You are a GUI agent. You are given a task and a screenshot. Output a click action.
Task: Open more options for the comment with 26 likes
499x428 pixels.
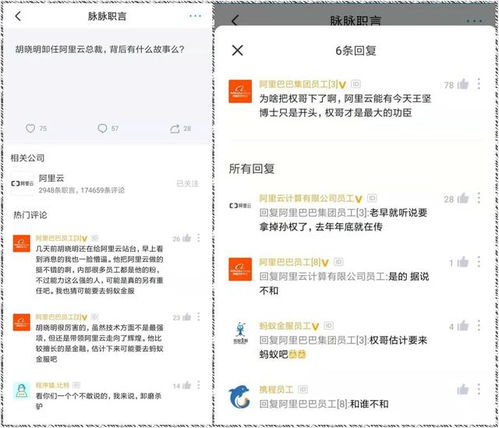click(x=199, y=238)
